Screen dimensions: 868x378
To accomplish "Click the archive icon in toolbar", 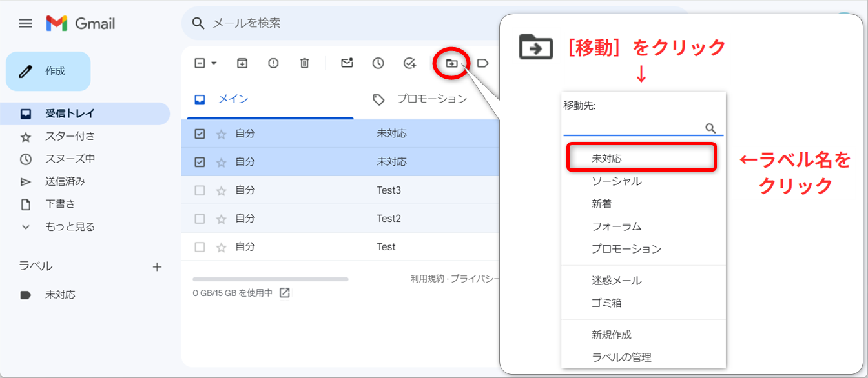I will (242, 63).
